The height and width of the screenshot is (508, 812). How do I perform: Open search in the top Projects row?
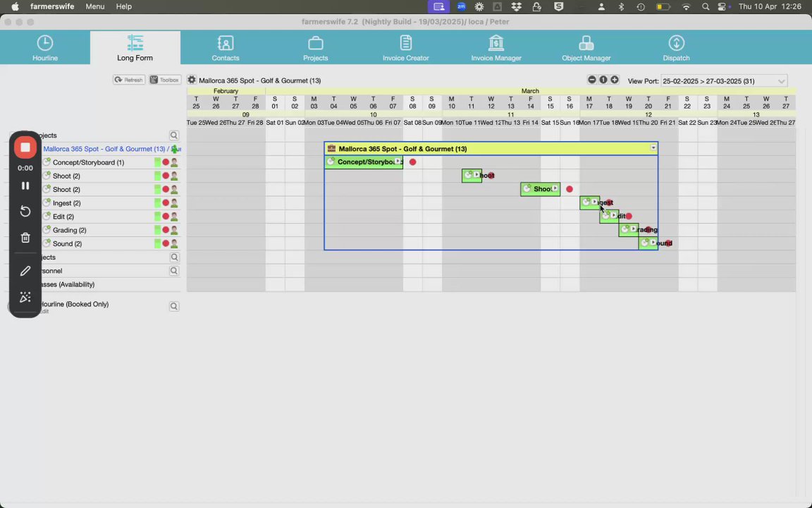[x=174, y=135]
